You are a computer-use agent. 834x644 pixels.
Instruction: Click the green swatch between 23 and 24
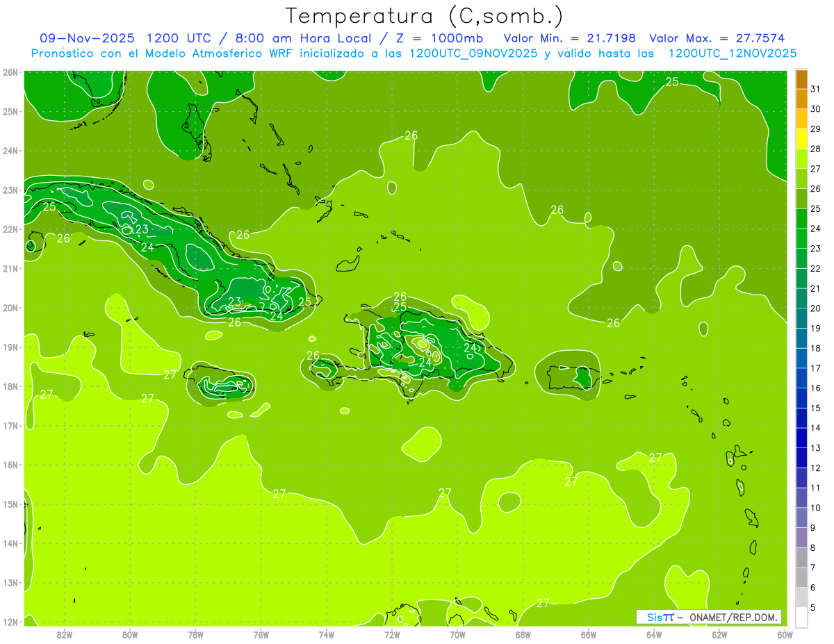tap(801, 238)
